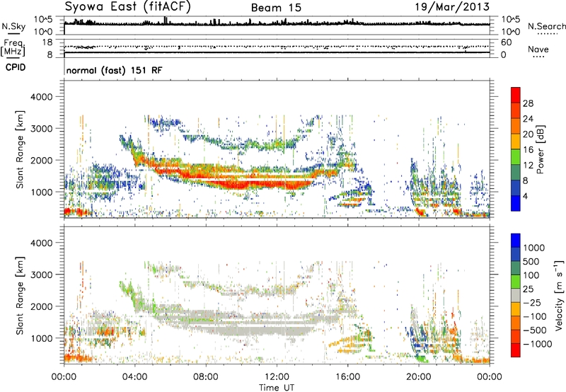Click the "16" Power colorbar label
Screen dimensions: 566x392
(x=528, y=150)
